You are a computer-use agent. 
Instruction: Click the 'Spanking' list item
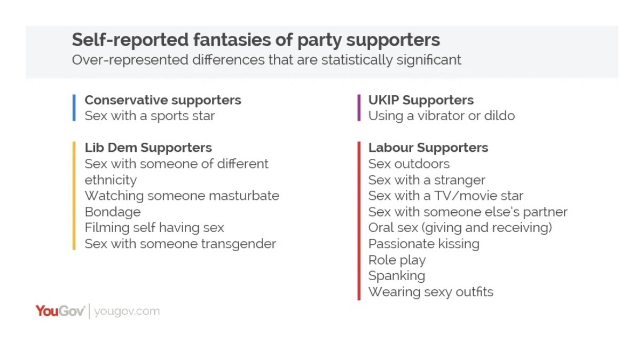click(396, 276)
